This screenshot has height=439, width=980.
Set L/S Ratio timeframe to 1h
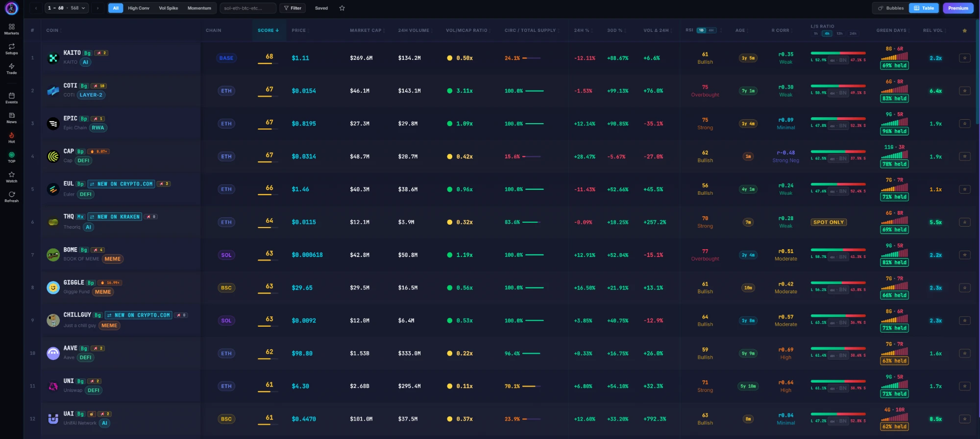point(815,33)
